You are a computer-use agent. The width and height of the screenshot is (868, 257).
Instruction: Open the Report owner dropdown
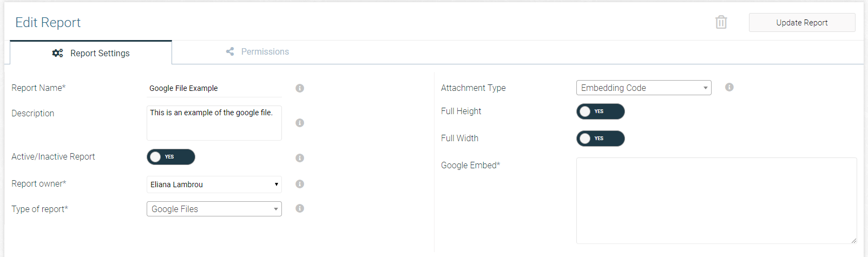pyautogui.click(x=214, y=184)
